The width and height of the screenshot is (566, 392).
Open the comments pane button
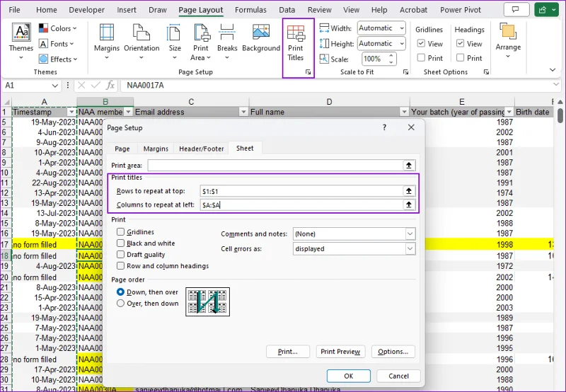(x=516, y=10)
